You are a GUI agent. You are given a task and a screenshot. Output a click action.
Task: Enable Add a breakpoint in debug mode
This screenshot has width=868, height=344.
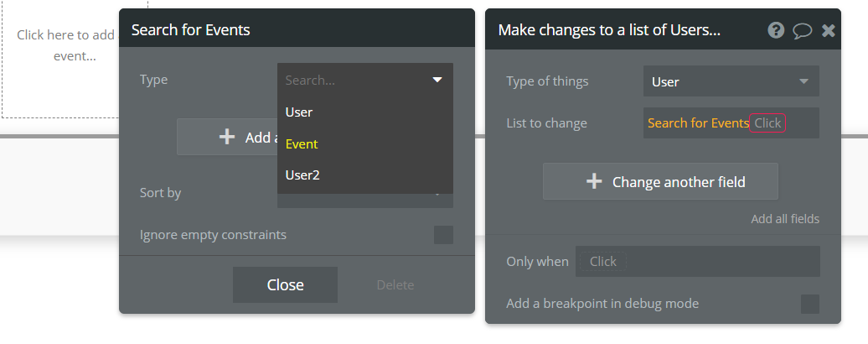point(810,304)
